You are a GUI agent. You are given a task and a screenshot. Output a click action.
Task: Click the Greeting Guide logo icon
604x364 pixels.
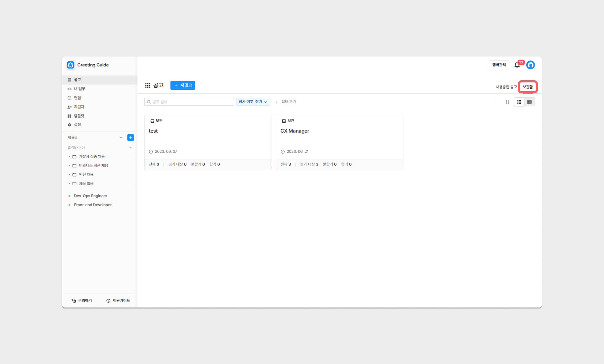tap(71, 65)
